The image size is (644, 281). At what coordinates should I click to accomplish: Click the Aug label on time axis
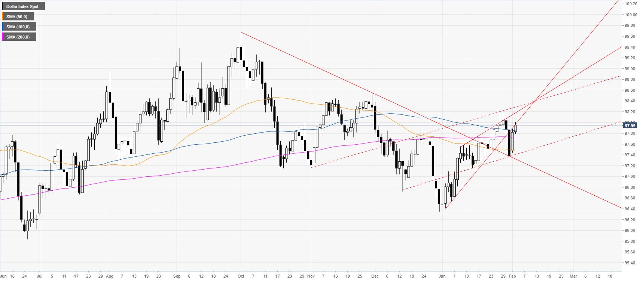[x=110, y=276]
